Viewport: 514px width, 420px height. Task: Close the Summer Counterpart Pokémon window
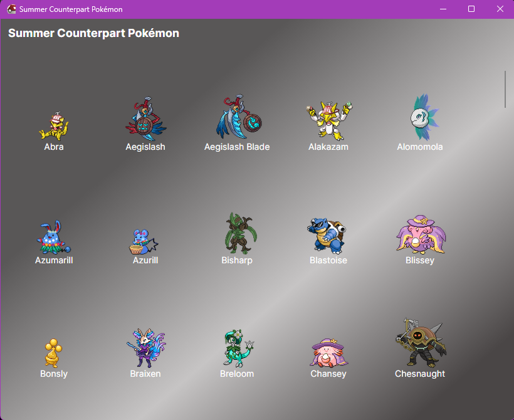point(500,9)
